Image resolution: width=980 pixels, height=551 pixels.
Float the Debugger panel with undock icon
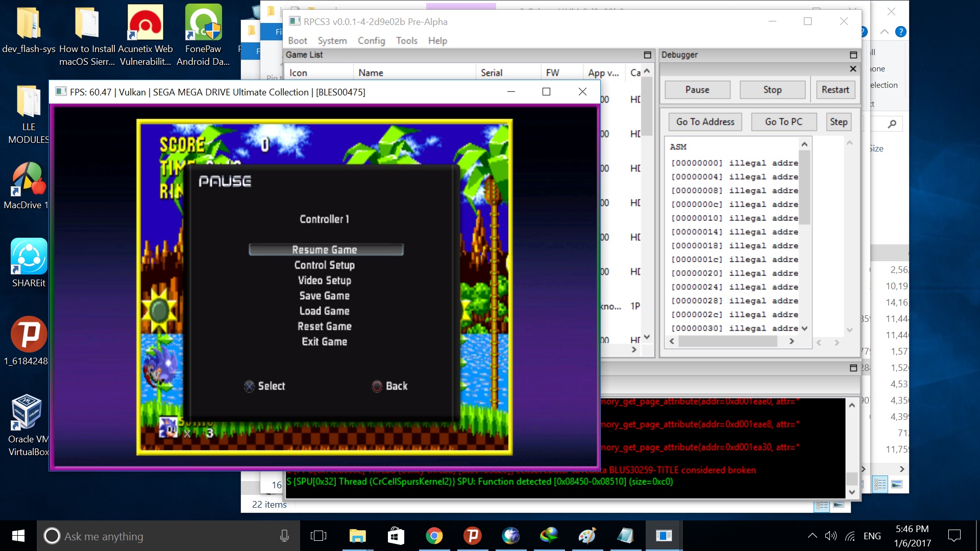(x=853, y=55)
